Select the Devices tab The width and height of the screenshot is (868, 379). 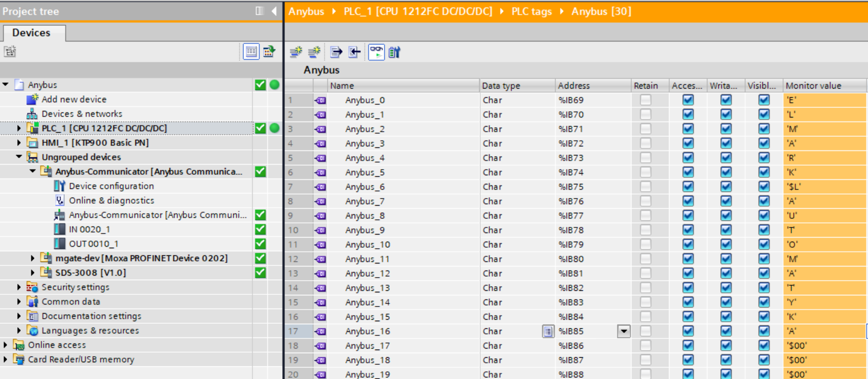point(31,33)
